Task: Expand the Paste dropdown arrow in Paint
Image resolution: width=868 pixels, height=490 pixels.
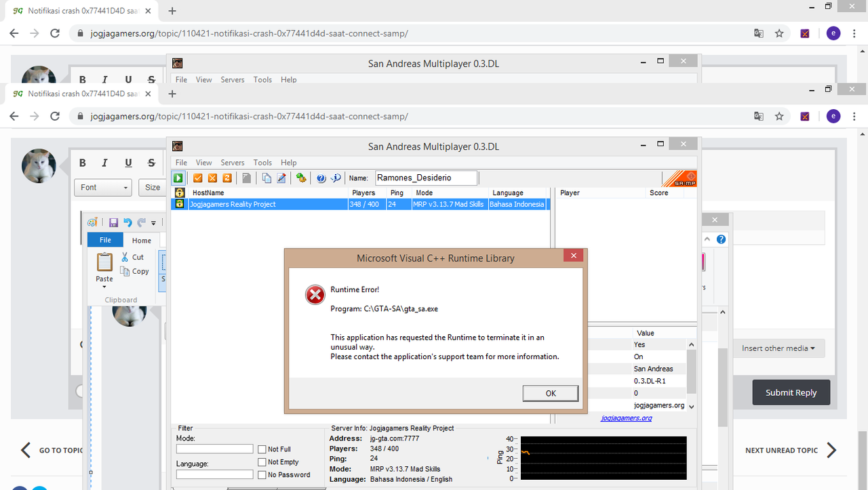Action: (x=104, y=287)
